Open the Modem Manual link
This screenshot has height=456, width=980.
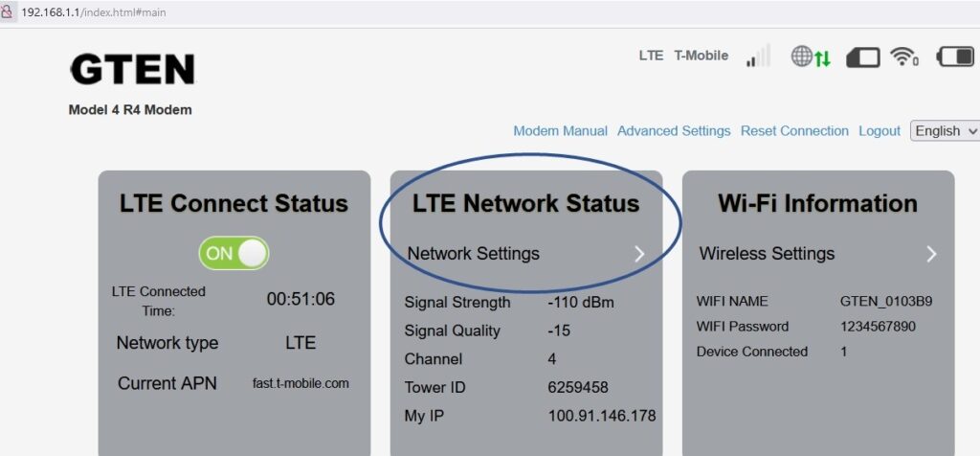560,131
